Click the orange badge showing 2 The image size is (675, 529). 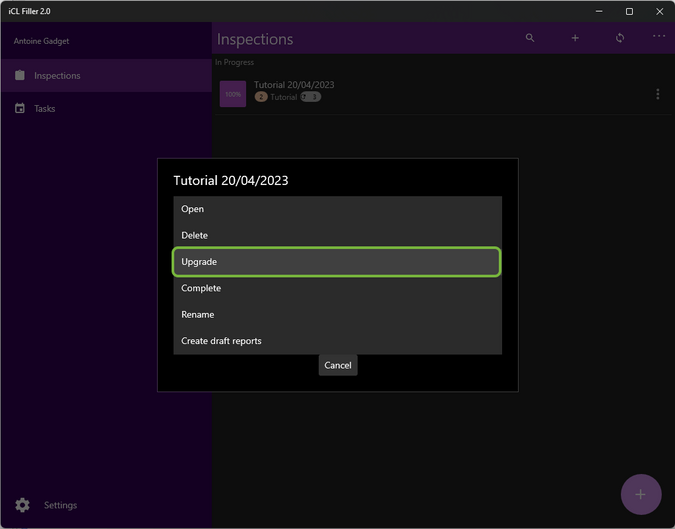[261, 97]
